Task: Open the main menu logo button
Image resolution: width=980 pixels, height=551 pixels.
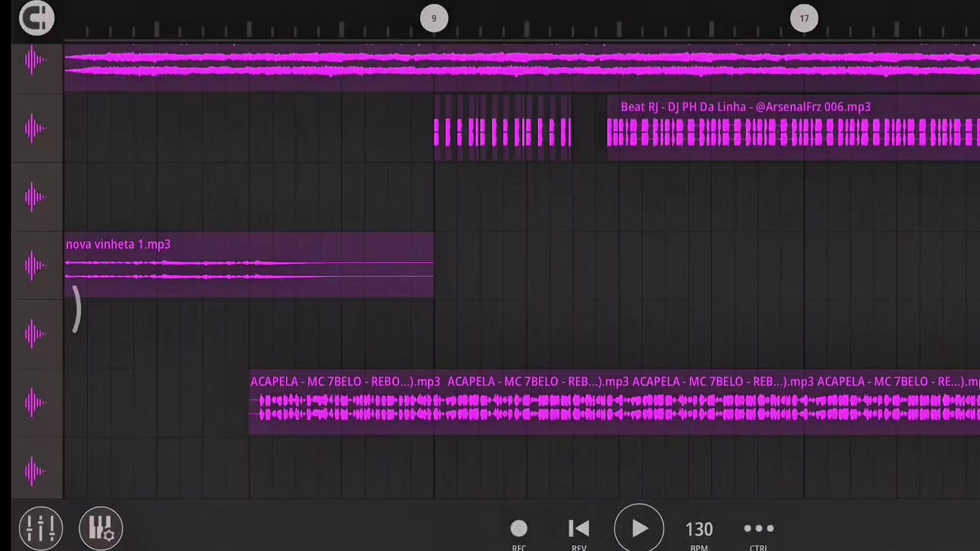Action: (37, 18)
